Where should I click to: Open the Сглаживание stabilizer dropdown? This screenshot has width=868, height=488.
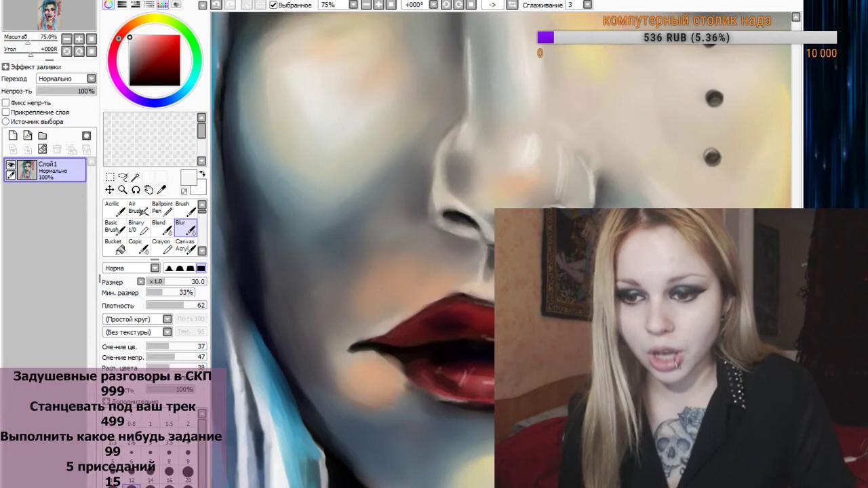[x=588, y=5]
